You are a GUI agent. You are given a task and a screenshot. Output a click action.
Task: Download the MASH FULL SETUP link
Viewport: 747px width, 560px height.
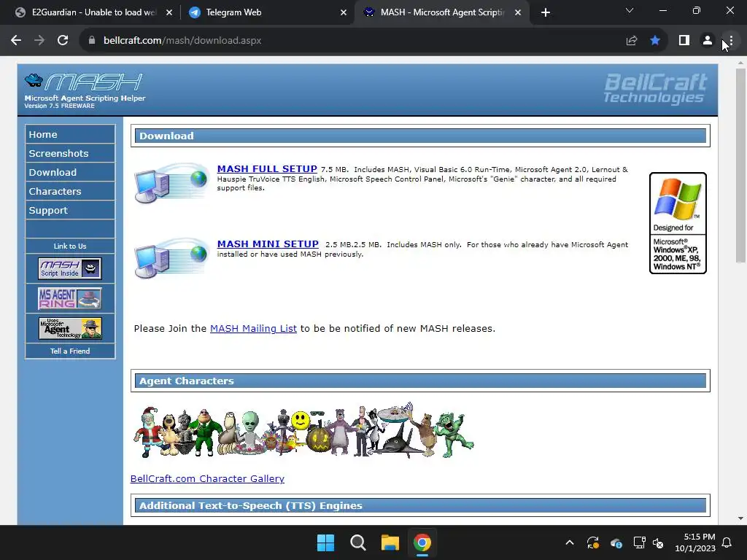267,169
